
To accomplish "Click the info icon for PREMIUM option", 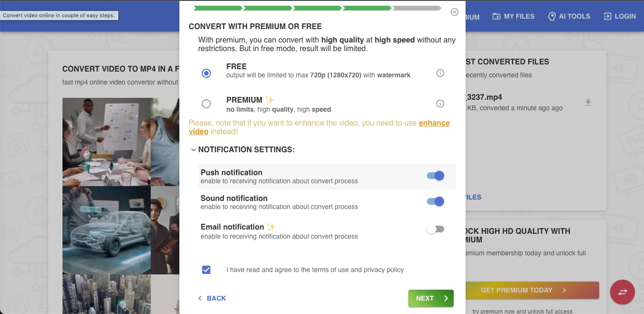I will coord(440,104).
